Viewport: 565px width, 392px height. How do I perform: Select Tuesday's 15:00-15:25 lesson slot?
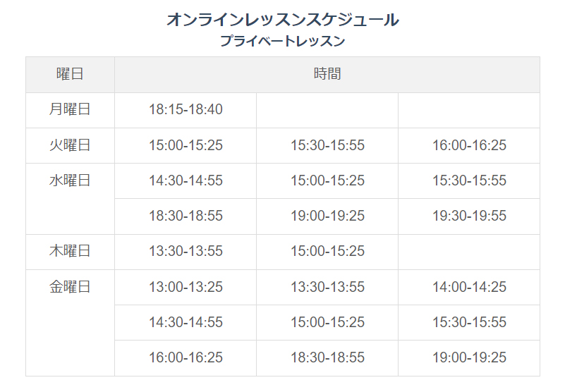click(186, 145)
